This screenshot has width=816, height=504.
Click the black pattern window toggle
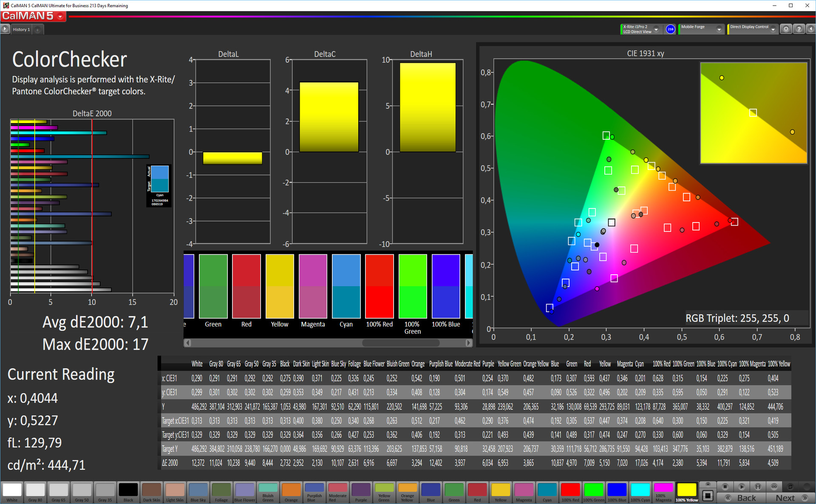pyautogui.click(x=708, y=496)
